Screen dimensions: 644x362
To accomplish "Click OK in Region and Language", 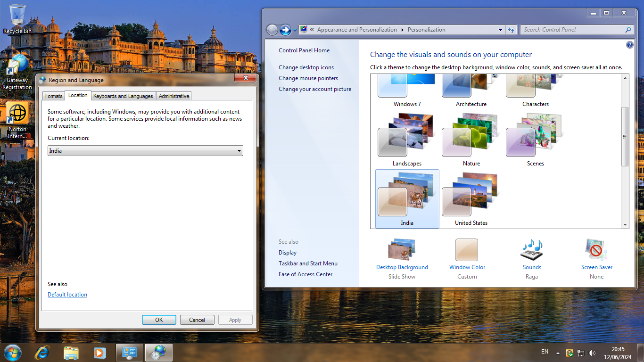I will (x=159, y=320).
